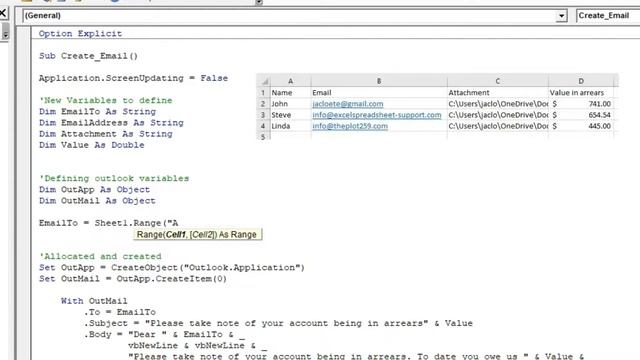Click the "Dim OutMail As Object" line

tap(97, 201)
